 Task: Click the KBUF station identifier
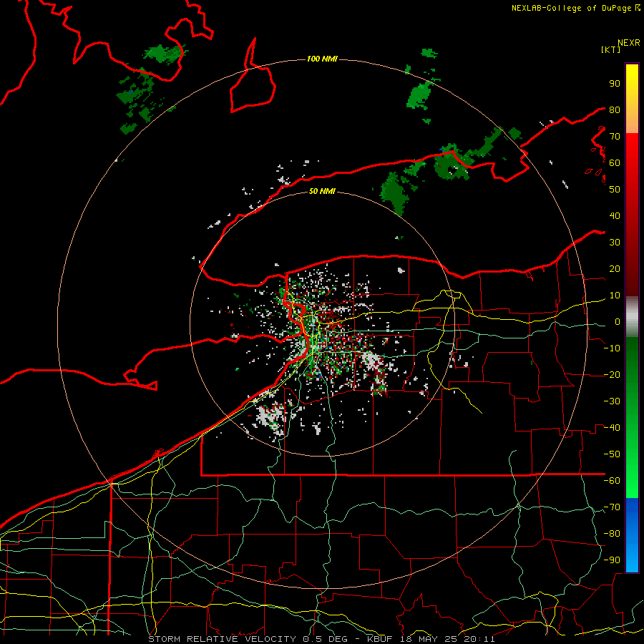tap(380, 639)
